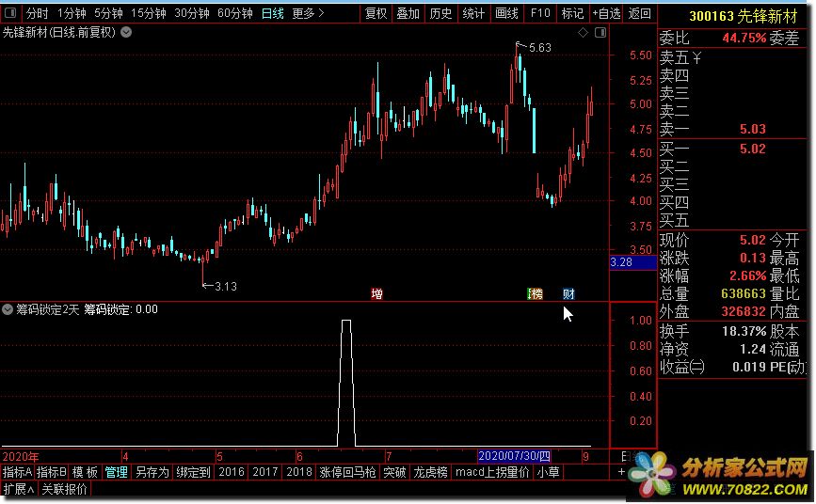Expand dropdown next to 先锋新材 chart title

pyautogui.click(x=126, y=32)
